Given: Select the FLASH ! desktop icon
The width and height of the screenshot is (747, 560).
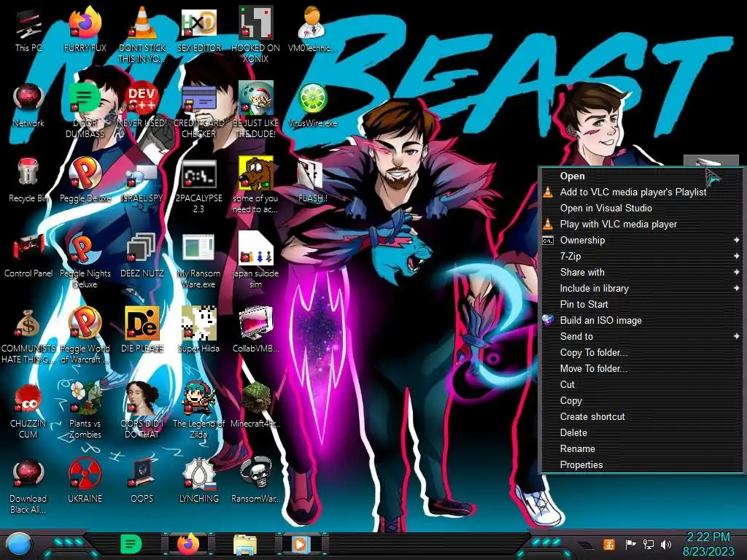Looking at the screenshot, I should (x=312, y=180).
